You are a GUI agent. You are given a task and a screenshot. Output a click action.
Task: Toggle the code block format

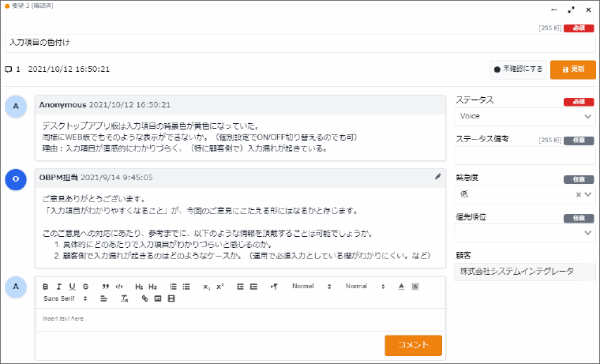(118, 286)
